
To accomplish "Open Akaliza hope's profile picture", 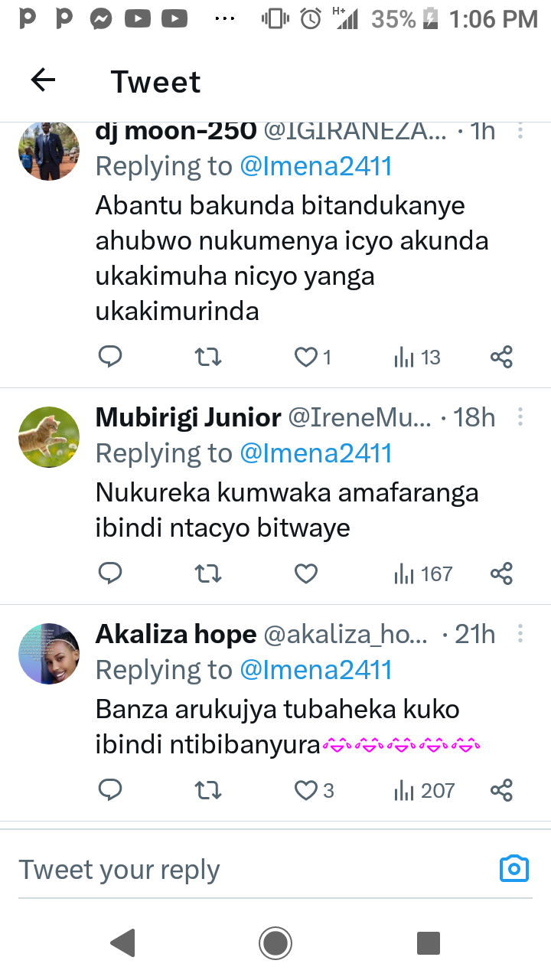I will (49, 653).
